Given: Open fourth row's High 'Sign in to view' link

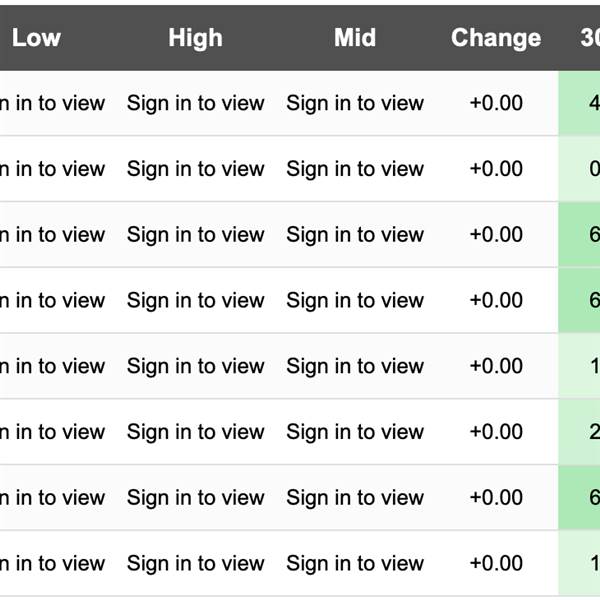Looking at the screenshot, I should tap(196, 301).
